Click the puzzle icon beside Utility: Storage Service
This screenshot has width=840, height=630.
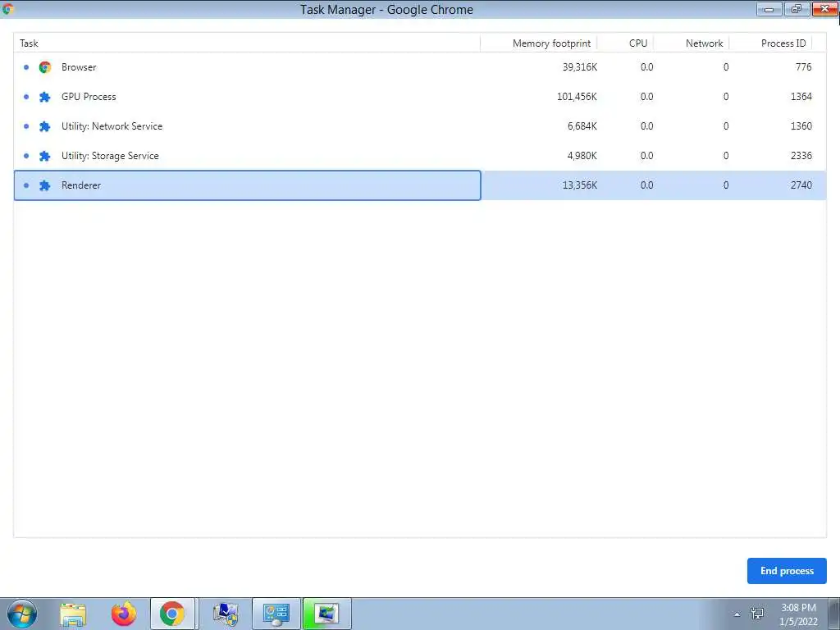(45, 156)
